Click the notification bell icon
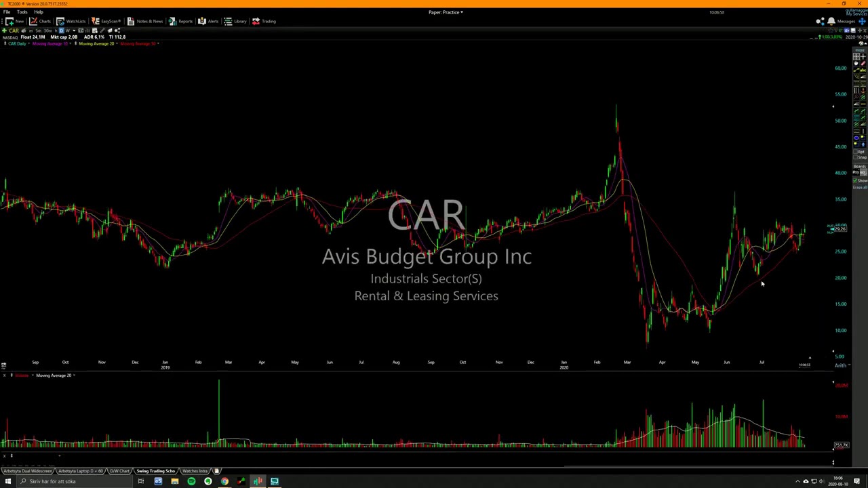The height and width of the screenshot is (488, 868). click(x=831, y=21)
